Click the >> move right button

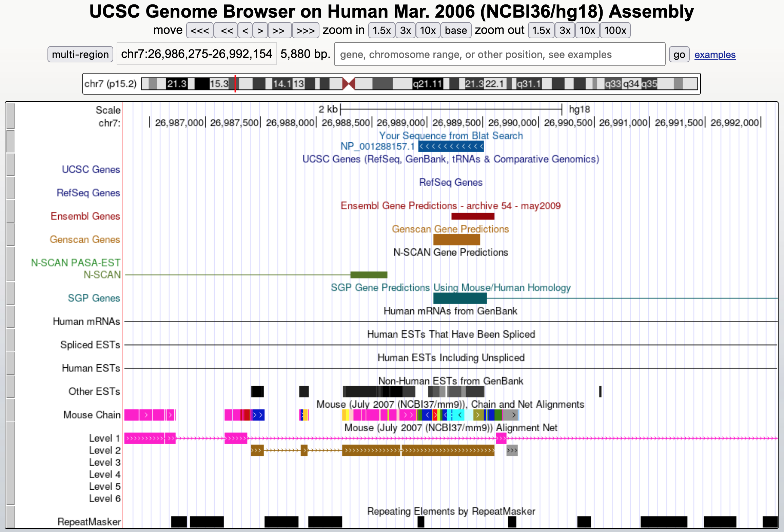pos(279,30)
